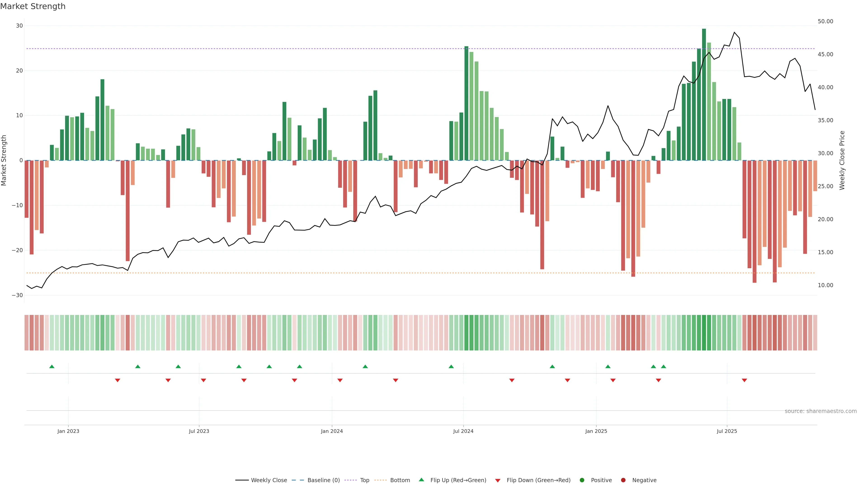Click the Jan 2024 x-axis label

332,431
